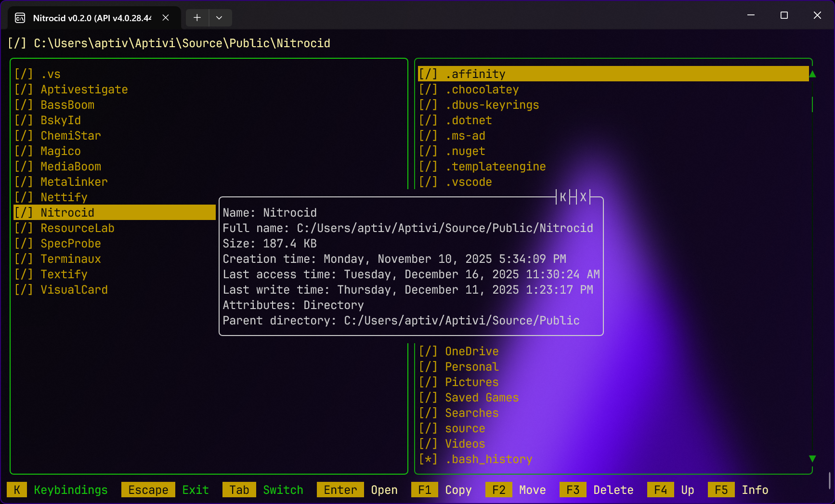Select the OneDrive folder entry
Screen dimensions: 835x504
pos(471,351)
